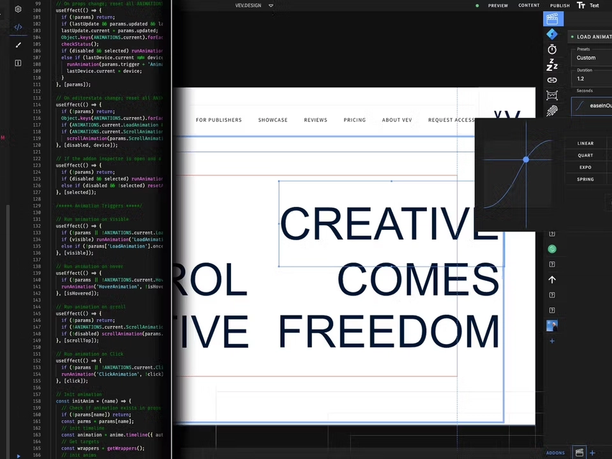
Task: Click ABOUT VEV nav link on canvas
Action: coord(397,120)
